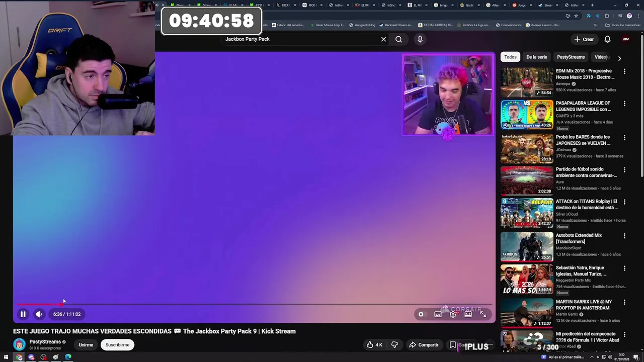The width and height of the screenshot is (644, 362).
Task: Select the Todos filter chip
Action: 510,57
